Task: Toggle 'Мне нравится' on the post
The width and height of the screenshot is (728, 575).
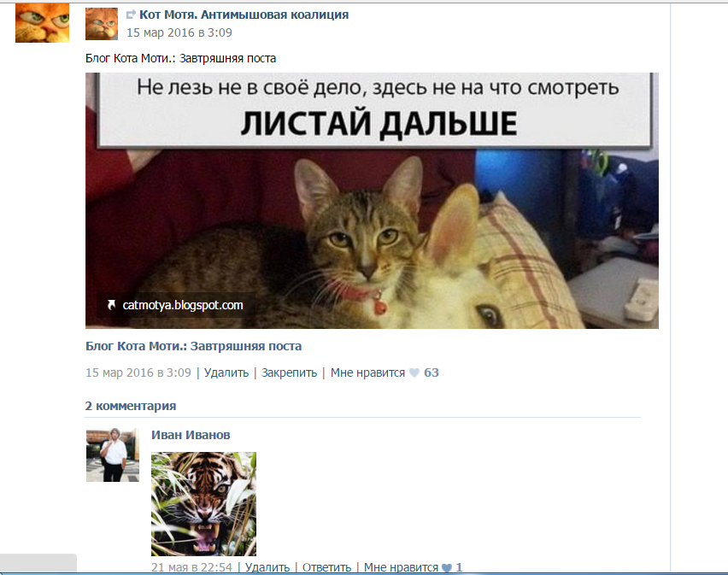Action: [367, 373]
